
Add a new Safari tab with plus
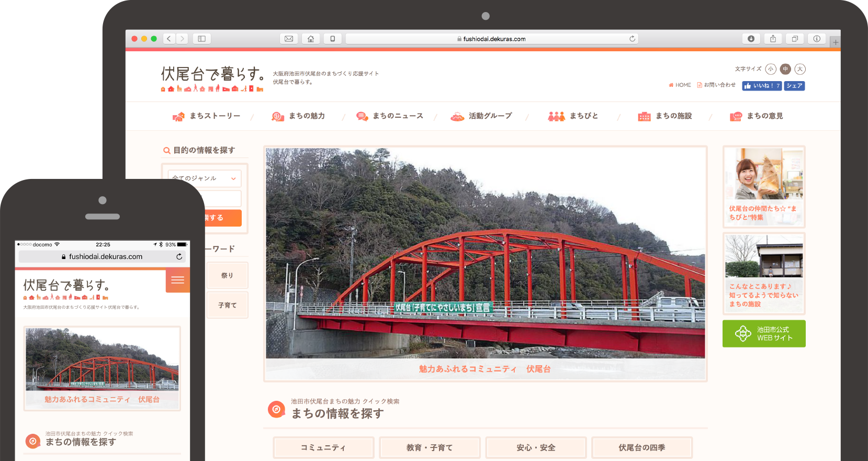836,42
